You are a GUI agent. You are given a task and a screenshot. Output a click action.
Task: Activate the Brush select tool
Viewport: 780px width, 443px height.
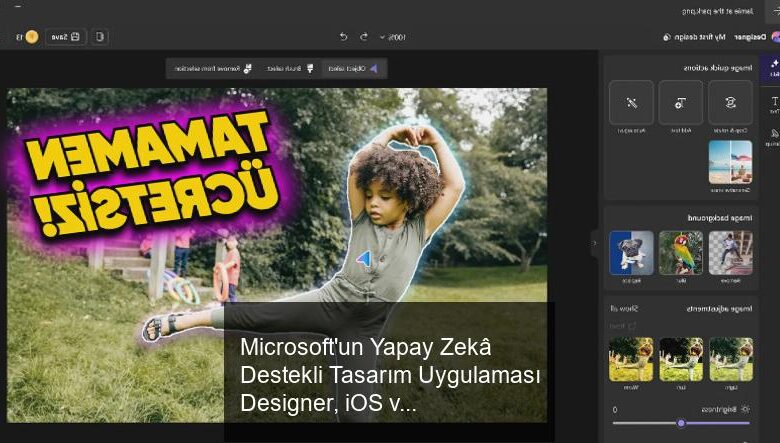290,69
